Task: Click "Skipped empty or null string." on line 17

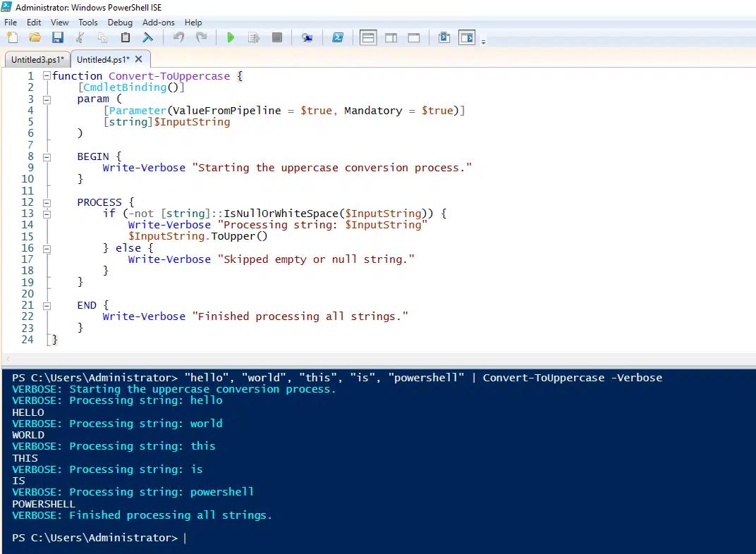Action: [316, 259]
